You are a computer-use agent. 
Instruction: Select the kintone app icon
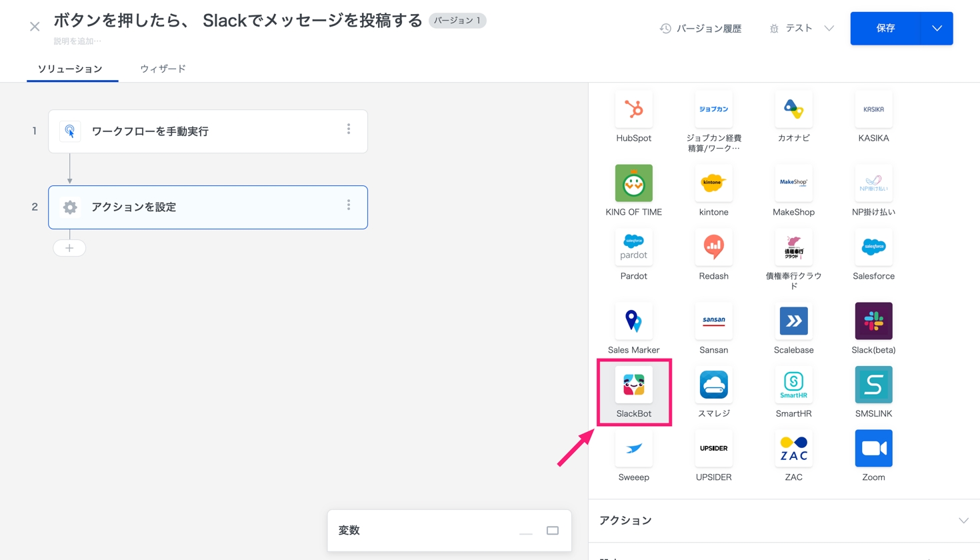pos(713,183)
